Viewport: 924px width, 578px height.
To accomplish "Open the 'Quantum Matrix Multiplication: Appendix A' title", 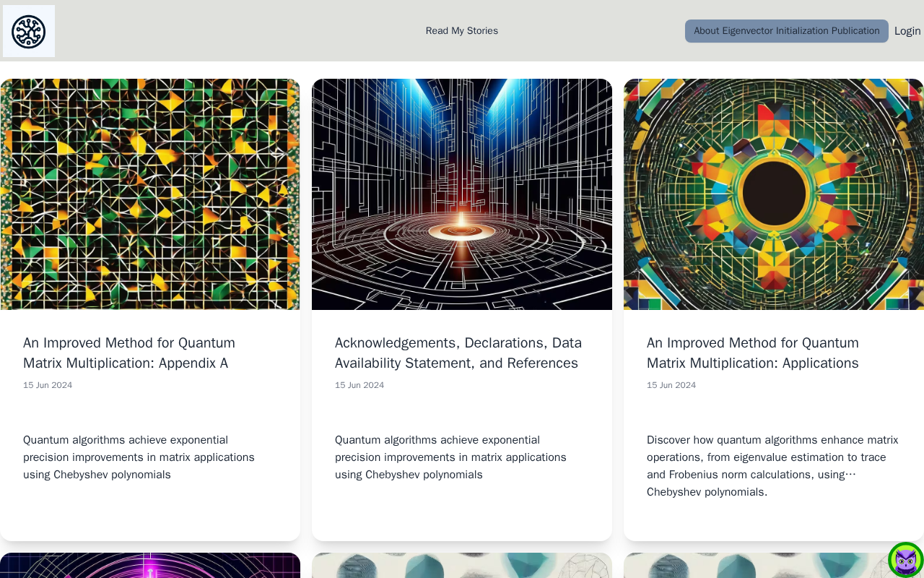I will (129, 353).
